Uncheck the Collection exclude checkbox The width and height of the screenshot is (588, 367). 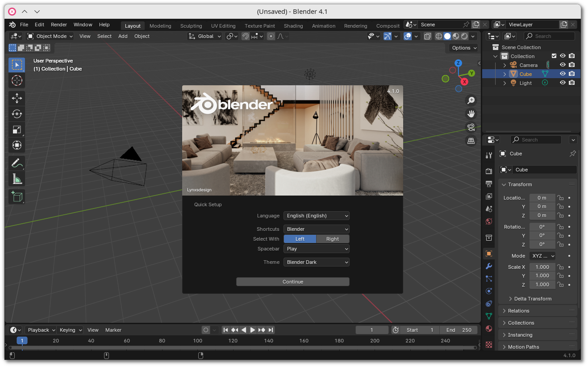point(554,56)
